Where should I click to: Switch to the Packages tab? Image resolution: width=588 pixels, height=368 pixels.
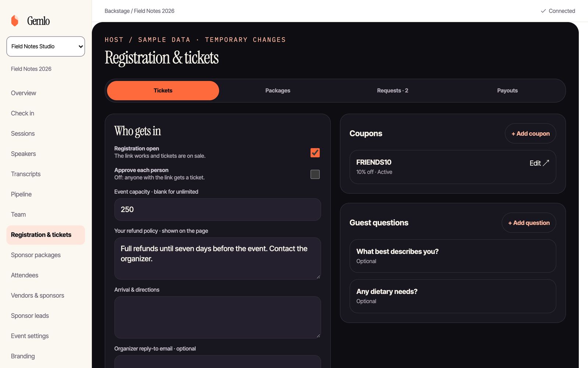(x=278, y=91)
